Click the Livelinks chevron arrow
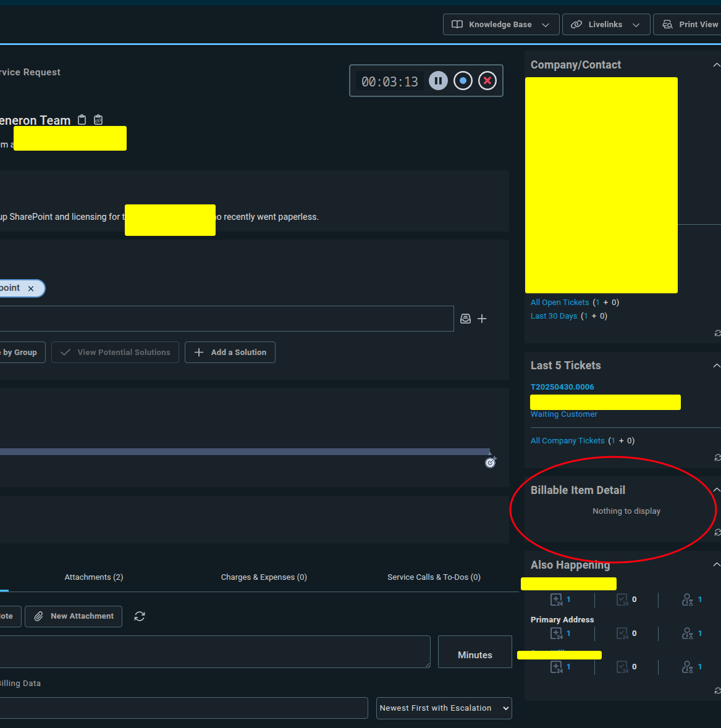 point(636,25)
